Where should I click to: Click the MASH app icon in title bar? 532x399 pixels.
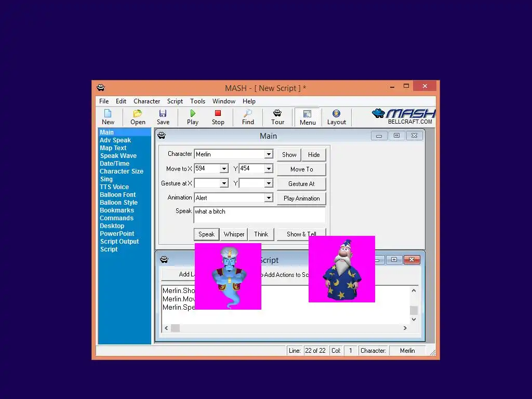pyautogui.click(x=101, y=87)
